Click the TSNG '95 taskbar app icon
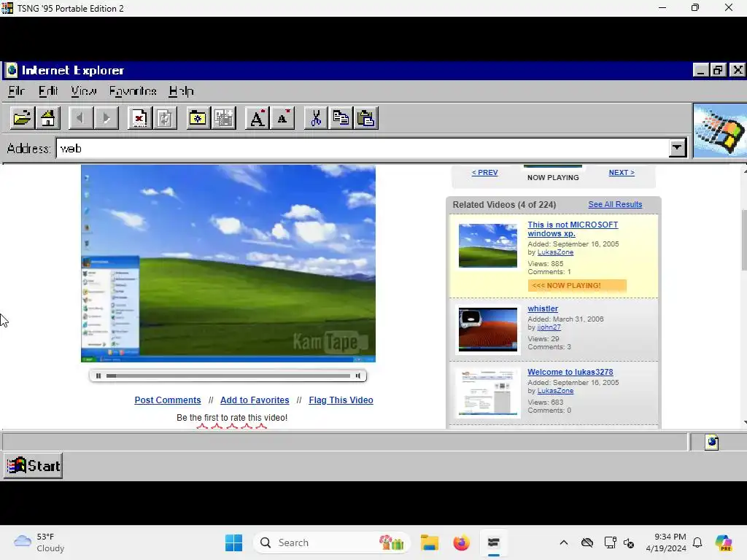The image size is (747, 560). coord(494,542)
